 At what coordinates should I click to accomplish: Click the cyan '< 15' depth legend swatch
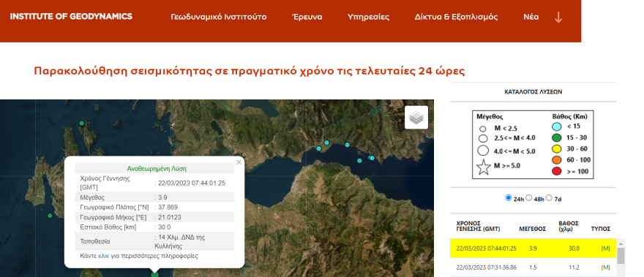pos(557,126)
